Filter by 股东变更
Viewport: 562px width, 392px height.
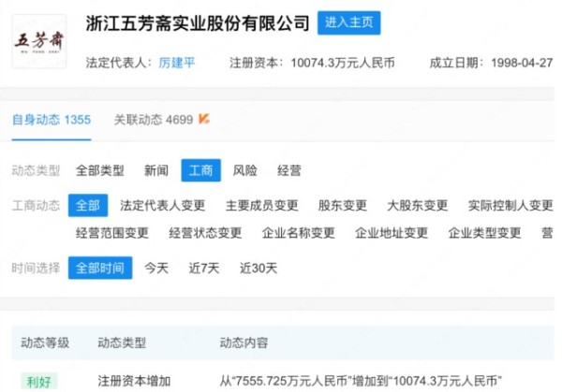[x=342, y=206]
